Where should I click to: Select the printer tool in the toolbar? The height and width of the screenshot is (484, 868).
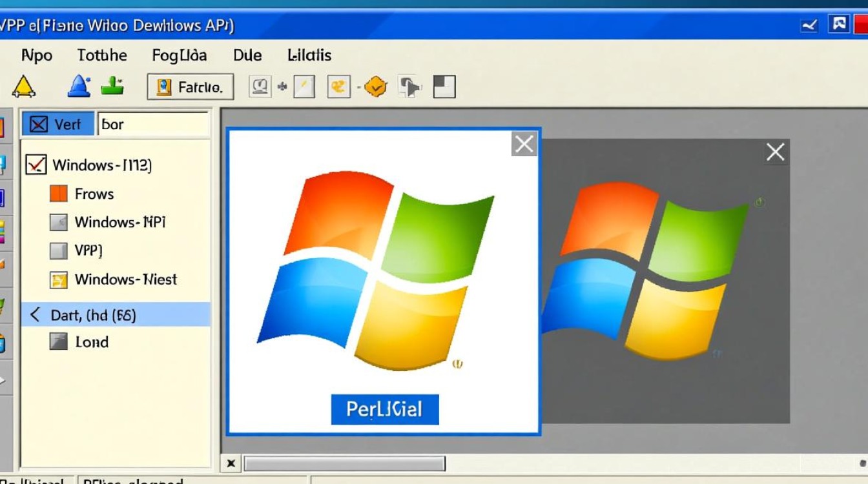click(409, 85)
